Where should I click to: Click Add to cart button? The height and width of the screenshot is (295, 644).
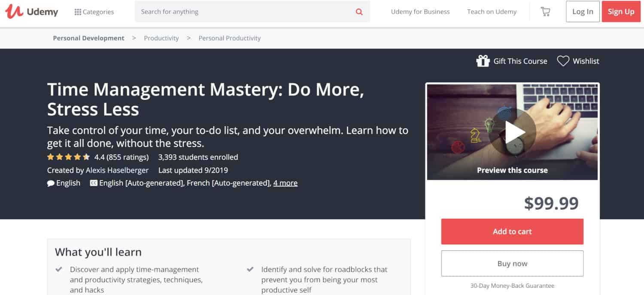pyautogui.click(x=512, y=232)
